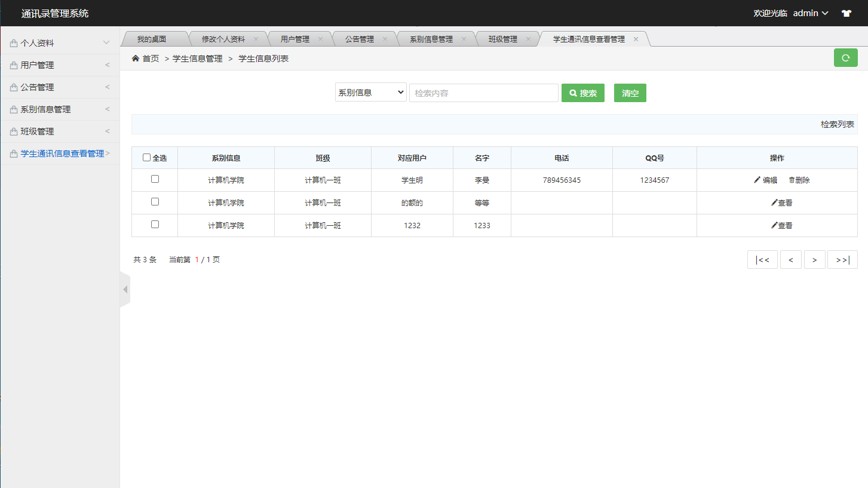Check the checkbox for the 学生明 row
This screenshot has width=868, height=488.
point(155,180)
